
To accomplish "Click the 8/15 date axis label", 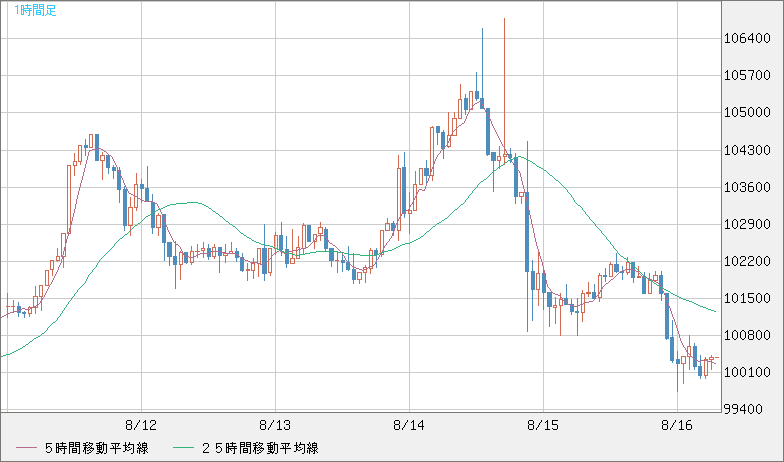I will pyautogui.click(x=543, y=426).
